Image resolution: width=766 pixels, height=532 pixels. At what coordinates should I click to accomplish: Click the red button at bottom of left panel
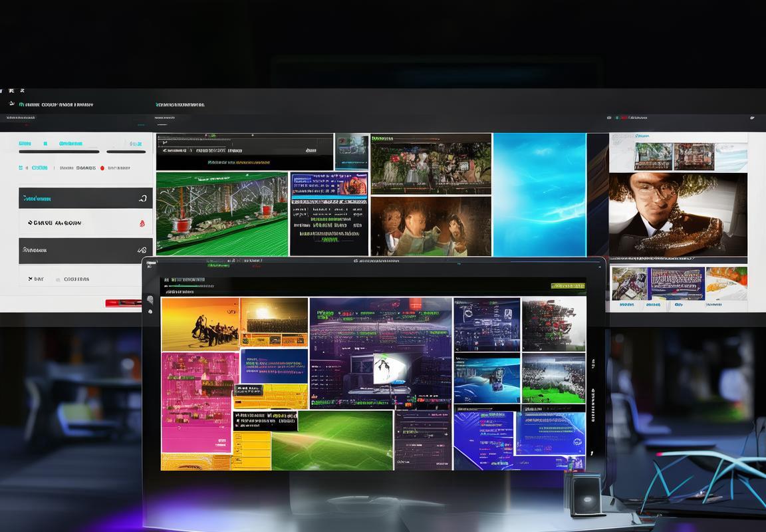[x=124, y=303]
